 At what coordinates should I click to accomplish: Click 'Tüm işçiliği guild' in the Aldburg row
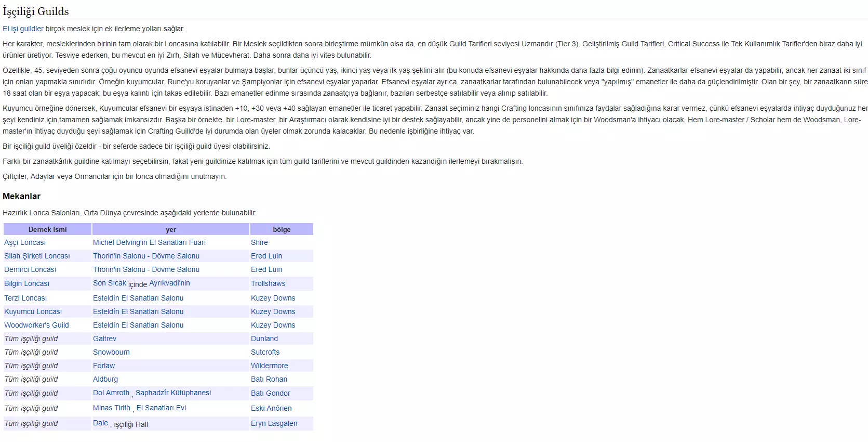point(31,379)
